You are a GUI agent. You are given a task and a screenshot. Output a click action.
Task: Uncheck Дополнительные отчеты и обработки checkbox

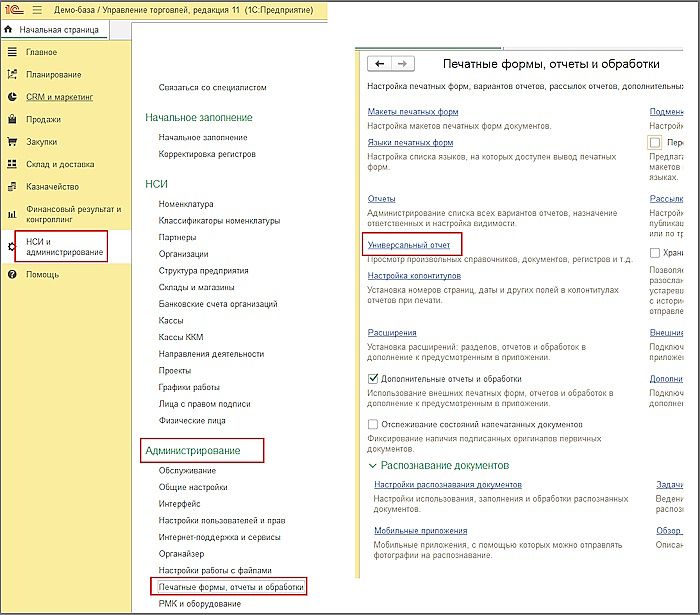pyautogui.click(x=373, y=378)
